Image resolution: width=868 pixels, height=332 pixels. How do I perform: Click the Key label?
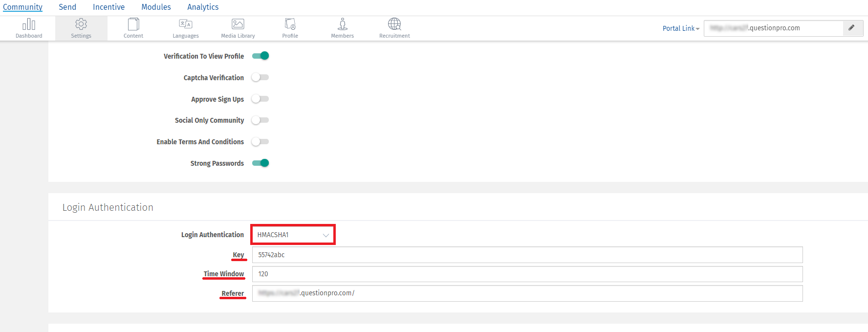coord(238,255)
